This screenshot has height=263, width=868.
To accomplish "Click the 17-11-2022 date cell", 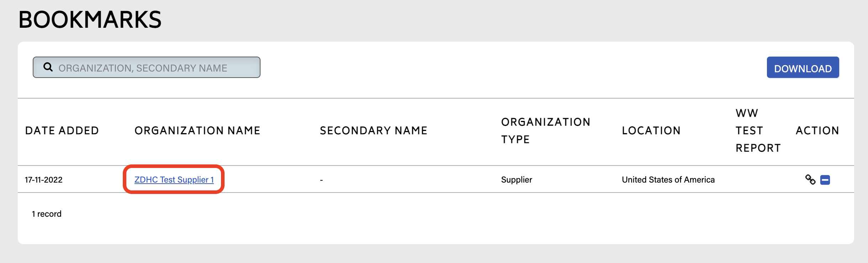I will (x=44, y=180).
